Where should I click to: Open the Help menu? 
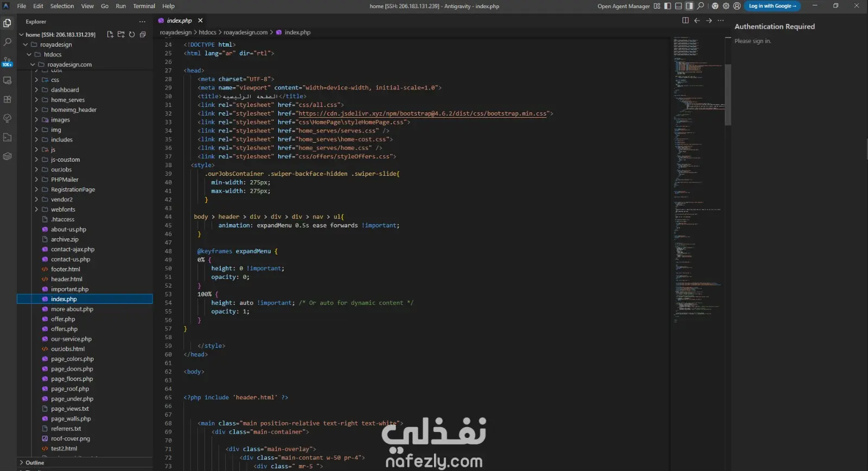(x=168, y=6)
